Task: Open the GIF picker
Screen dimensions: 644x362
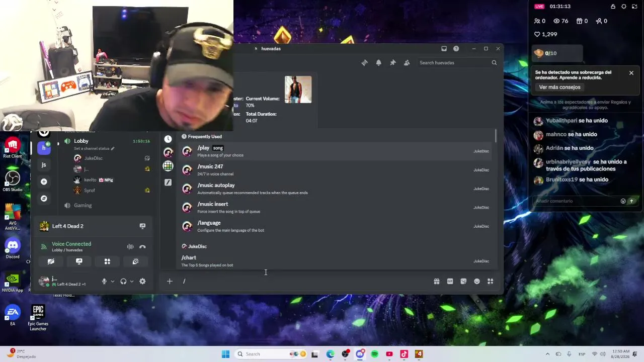Action: pyautogui.click(x=450, y=282)
